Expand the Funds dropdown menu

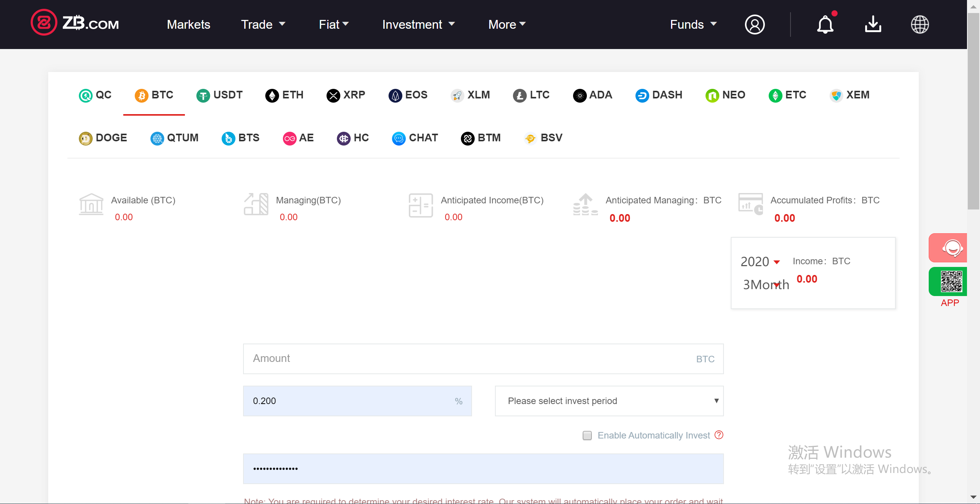pyautogui.click(x=693, y=25)
